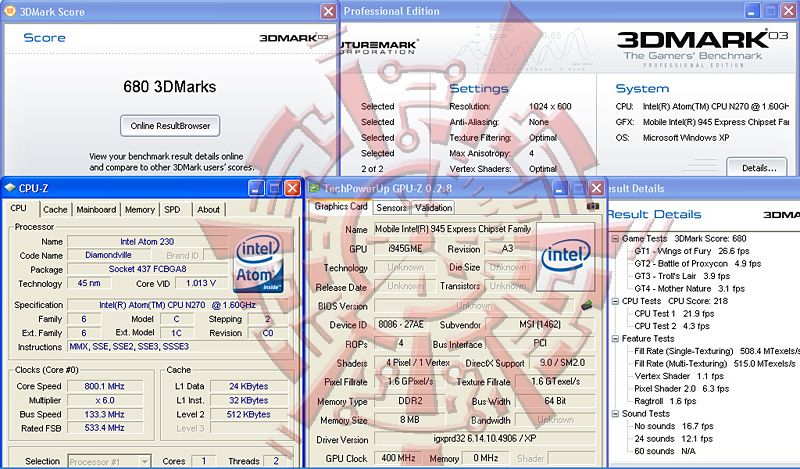Click the Socket 437 FCBGA8 package value
Image resolution: width=800 pixels, height=469 pixels.
point(147,269)
